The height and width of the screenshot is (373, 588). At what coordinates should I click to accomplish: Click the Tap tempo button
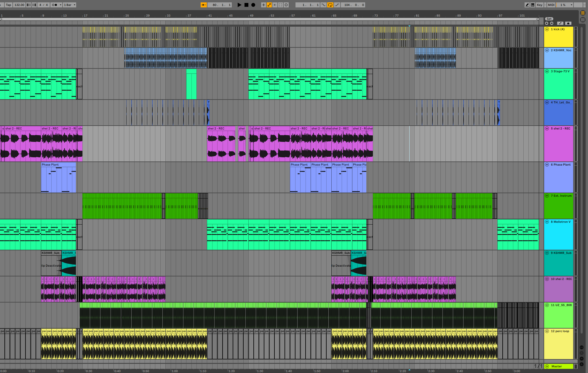tap(8, 5)
